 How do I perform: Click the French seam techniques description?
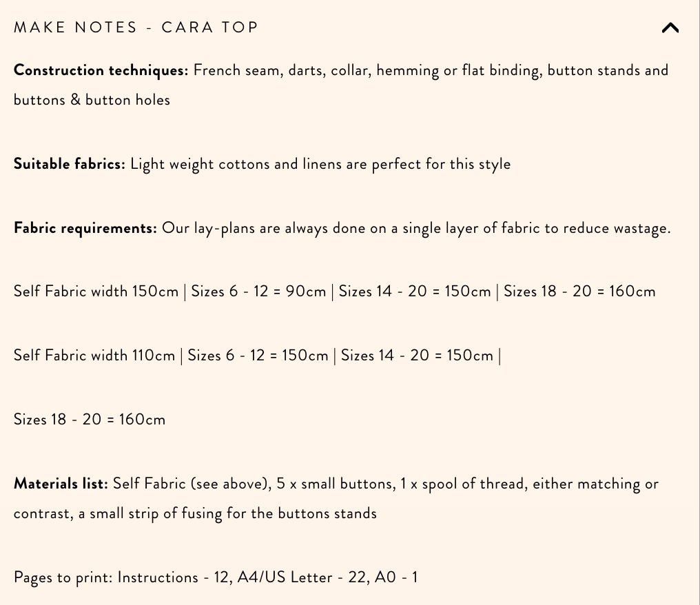coord(430,70)
